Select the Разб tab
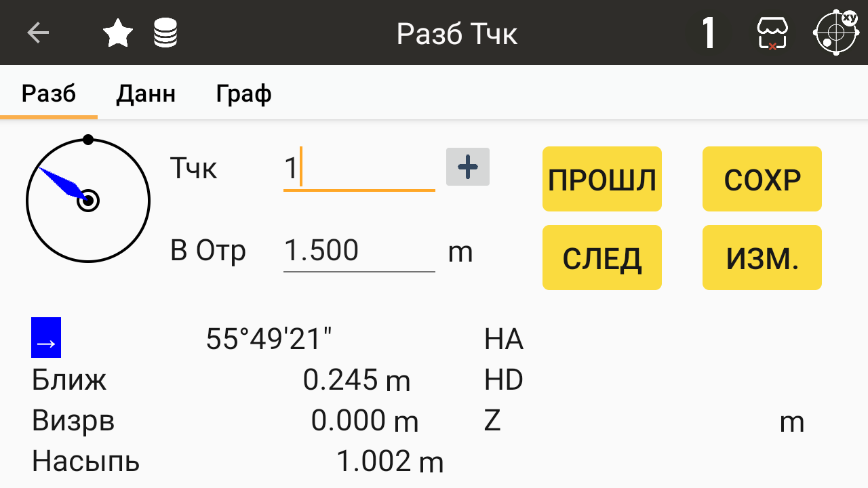The width and height of the screenshot is (868, 488). click(x=49, y=93)
